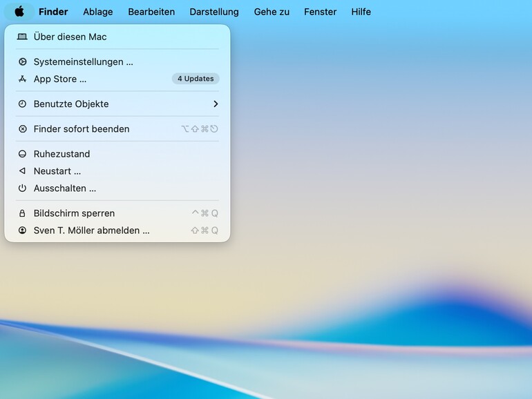Screen dimensions: 532x399
Task: Click the App Store icon in menu
Action: (22, 79)
